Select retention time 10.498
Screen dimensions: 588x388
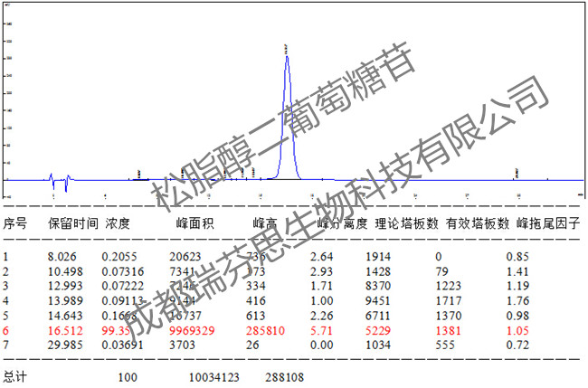pyautogui.click(x=65, y=271)
